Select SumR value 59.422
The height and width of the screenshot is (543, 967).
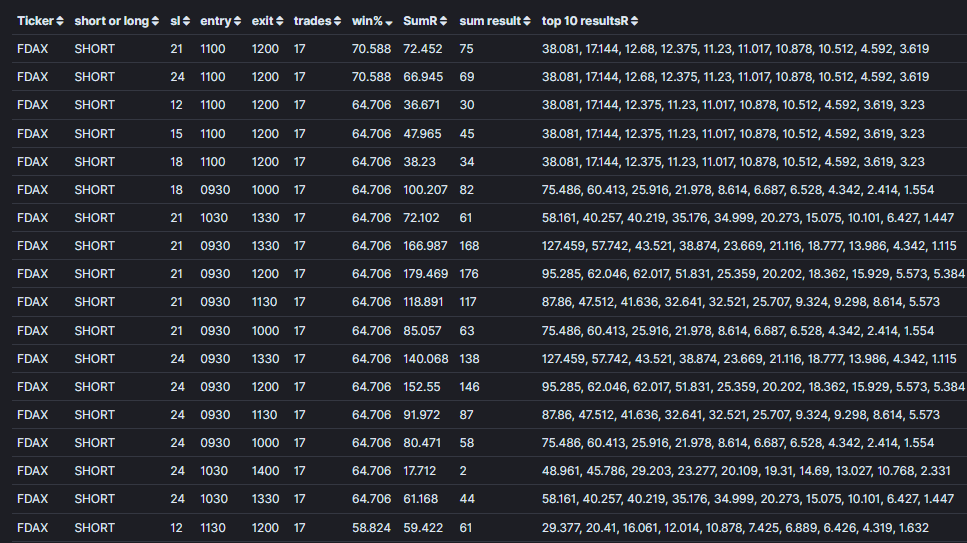[x=423, y=528]
